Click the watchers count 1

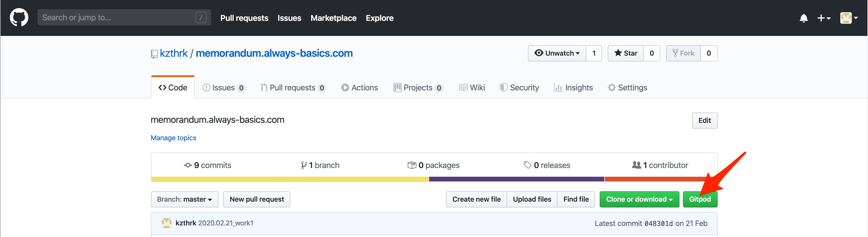[594, 53]
